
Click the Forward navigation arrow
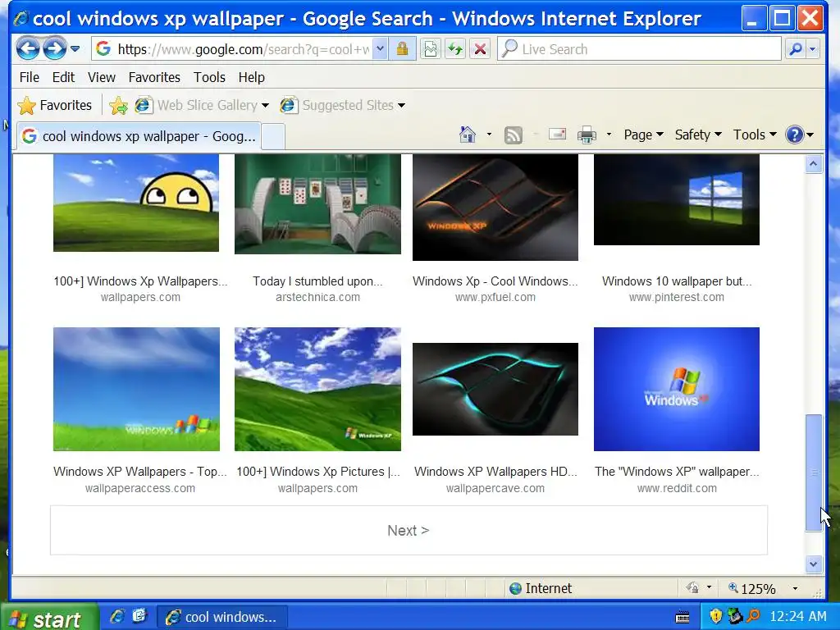pos(54,49)
